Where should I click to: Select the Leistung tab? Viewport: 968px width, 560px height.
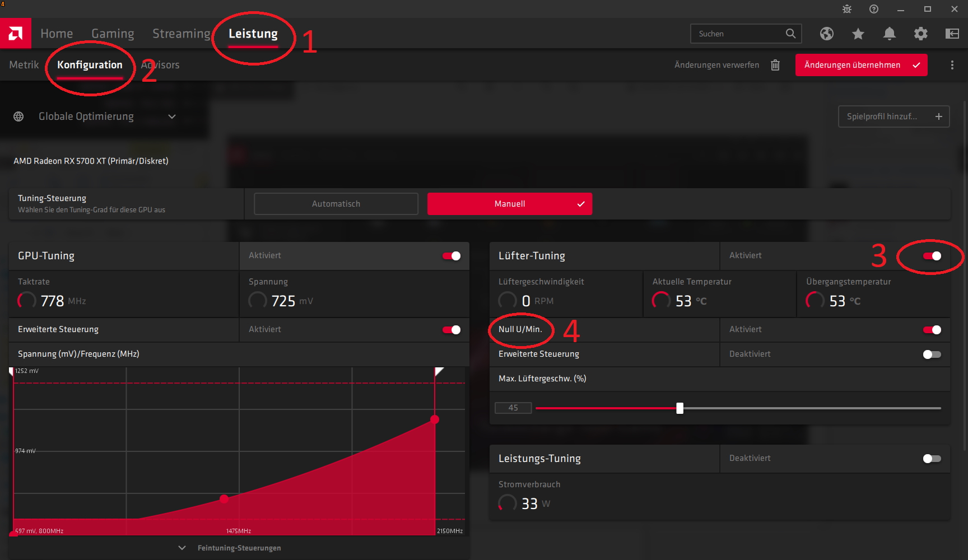(x=253, y=34)
